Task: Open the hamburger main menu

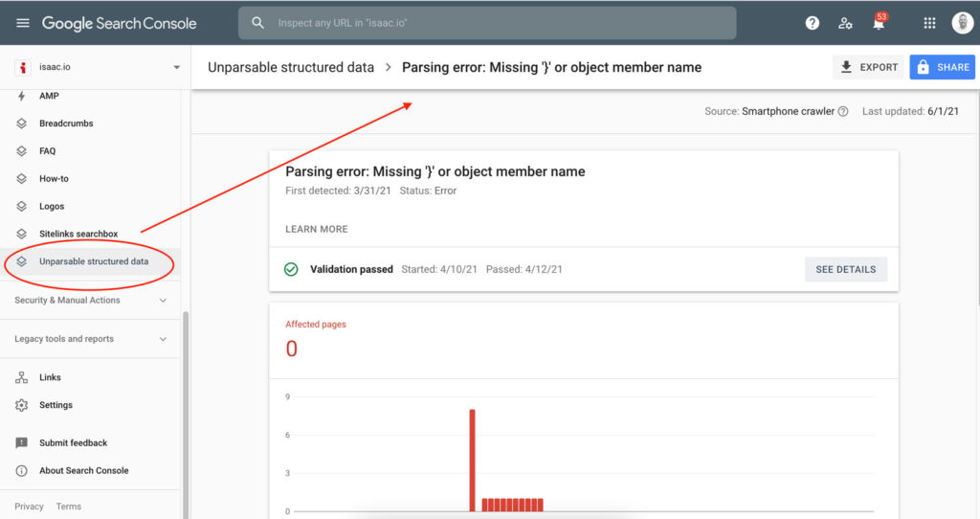Action: click(23, 23)
